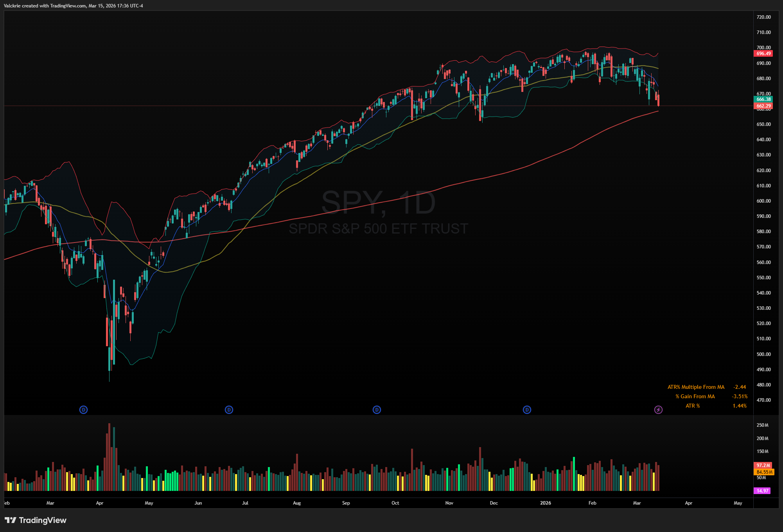Click the red 696.49 upper band price label
This screenshot has width=783, height=532.
pyautogui.click(x=763, y=54)
